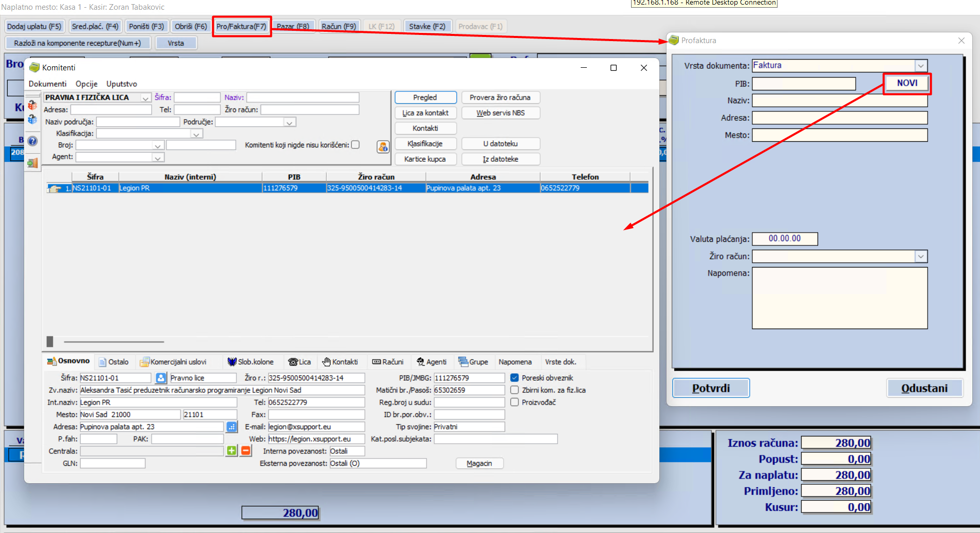Click the Odustani button
This screenshot has height=533, width=980.
pos(924,388)
